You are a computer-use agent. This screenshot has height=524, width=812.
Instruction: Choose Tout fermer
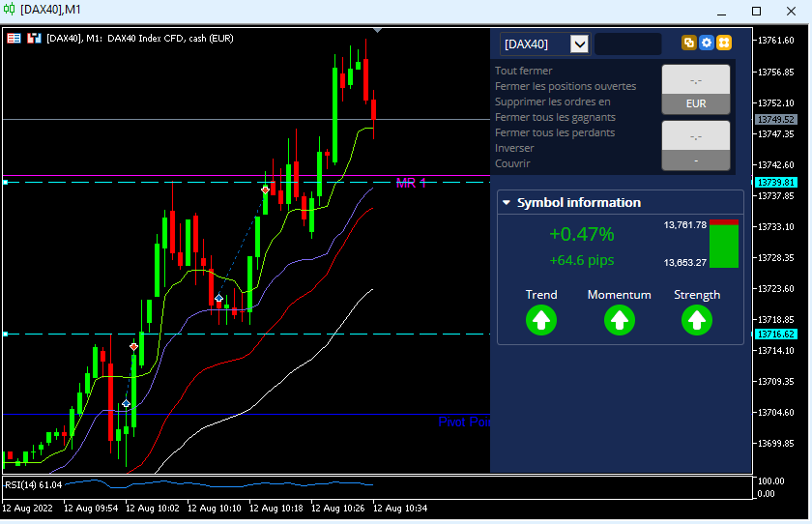[524, 71]
